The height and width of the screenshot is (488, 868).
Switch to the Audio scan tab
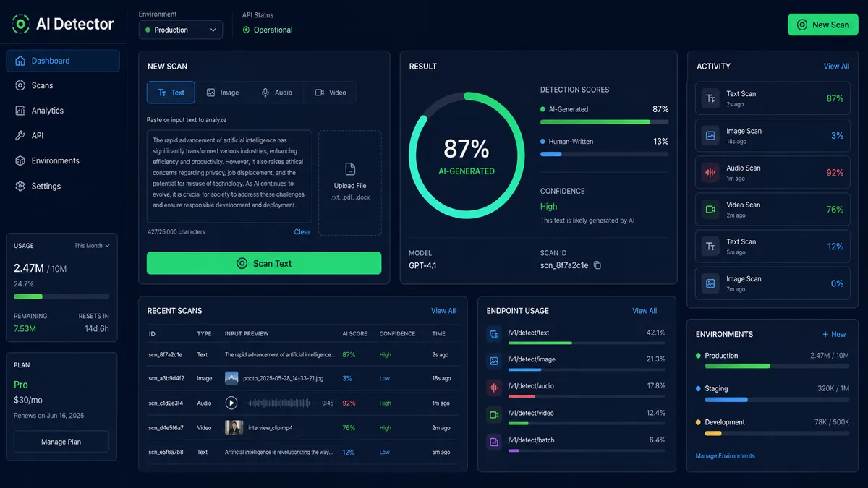tap(276, 93)
